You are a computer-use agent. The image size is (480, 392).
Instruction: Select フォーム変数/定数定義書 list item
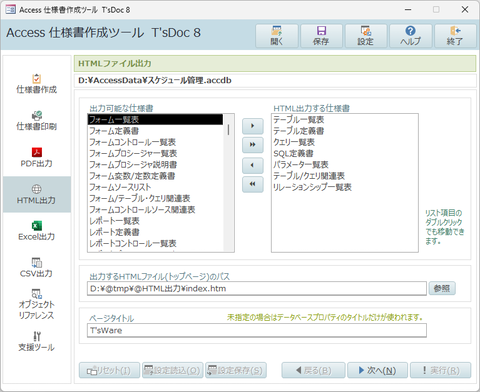click(x=155, y=176)
